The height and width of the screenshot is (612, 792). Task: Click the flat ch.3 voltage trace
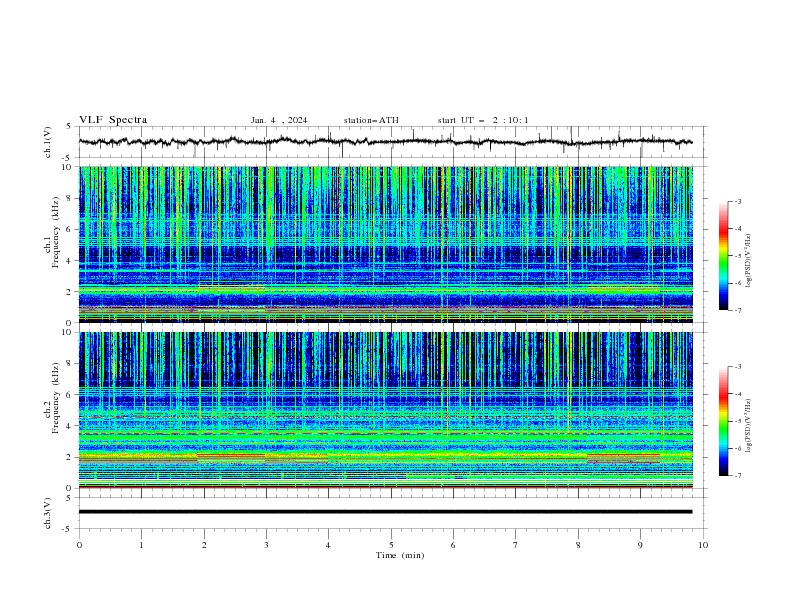(385, 512)
